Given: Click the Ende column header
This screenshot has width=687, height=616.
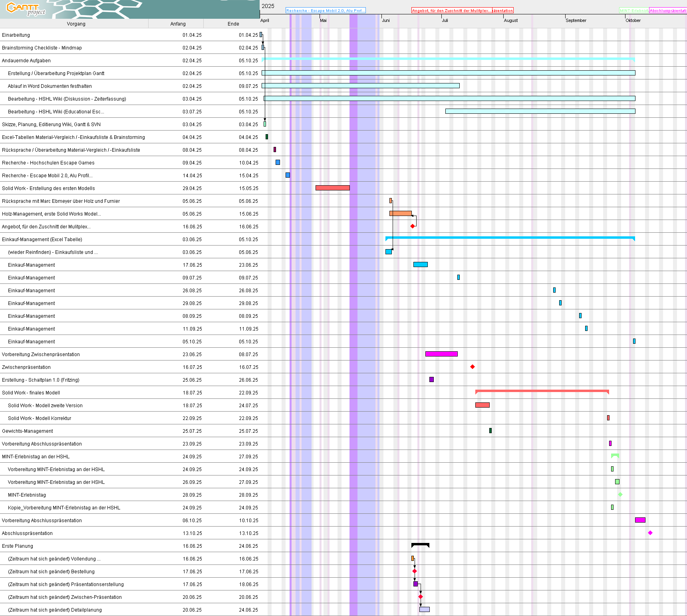Looking at the screenshot, I should click(x=233, y=24).
